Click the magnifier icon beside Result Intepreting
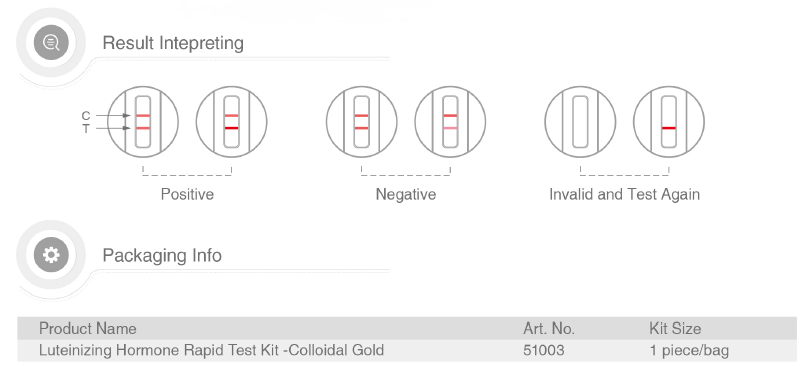The height and width of the screenshot is (372, 807). [x=51, y=42]
